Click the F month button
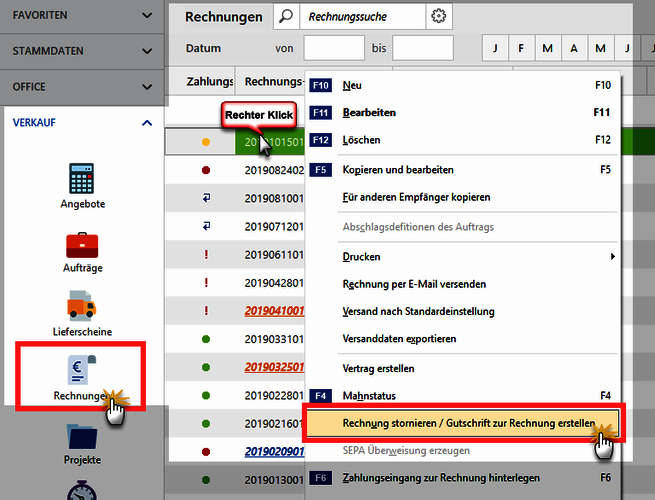 pyautogui.click(x=521, y=48)
